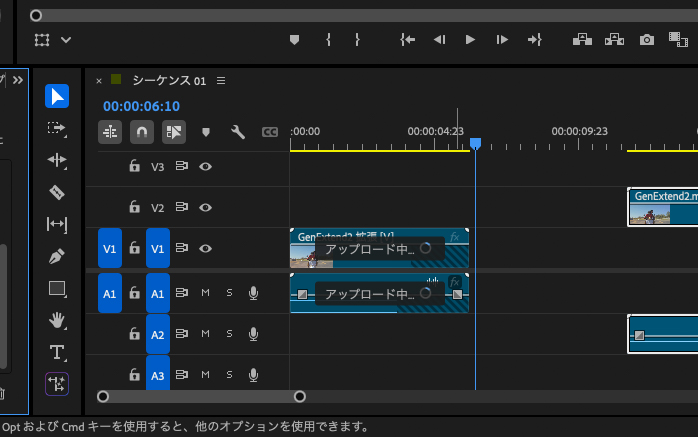Click the timeline playhead marker
This screenshot has width=698, height=437.
[475, 143]
